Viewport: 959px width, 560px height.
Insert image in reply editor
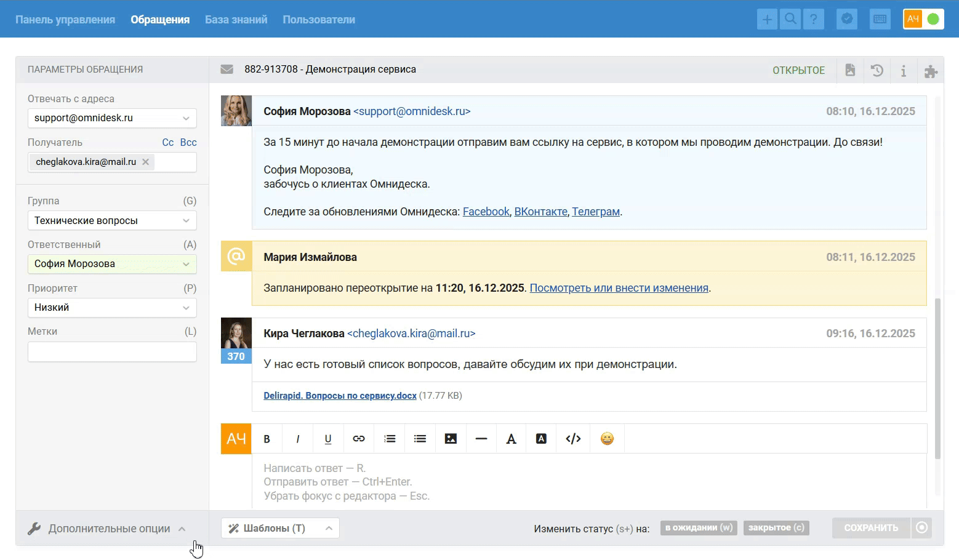click(x=451, y=439)
